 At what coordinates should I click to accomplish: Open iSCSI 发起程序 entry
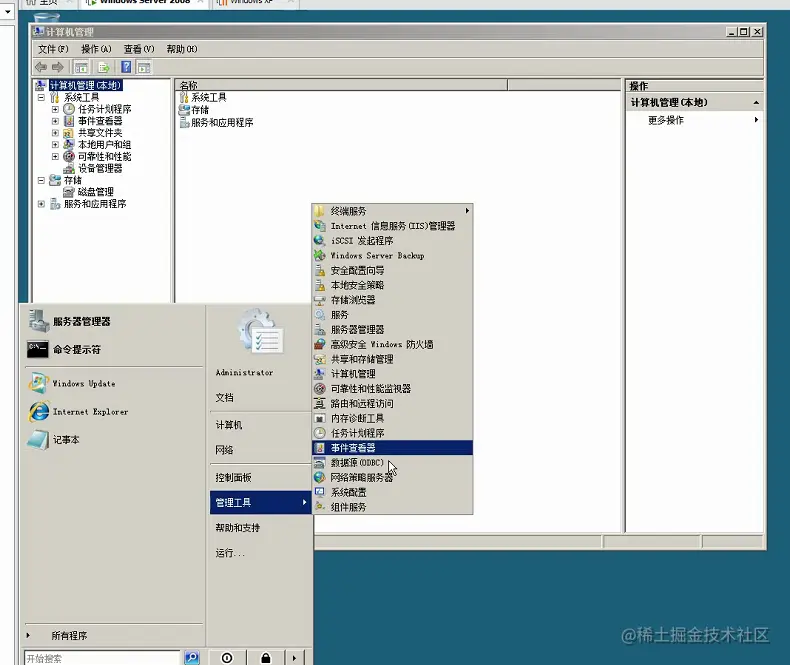pos(392,241)
